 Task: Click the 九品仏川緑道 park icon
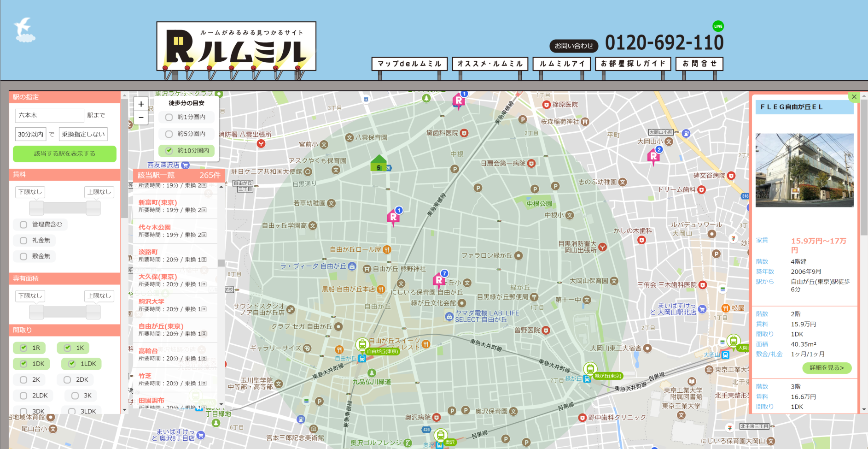372,373
